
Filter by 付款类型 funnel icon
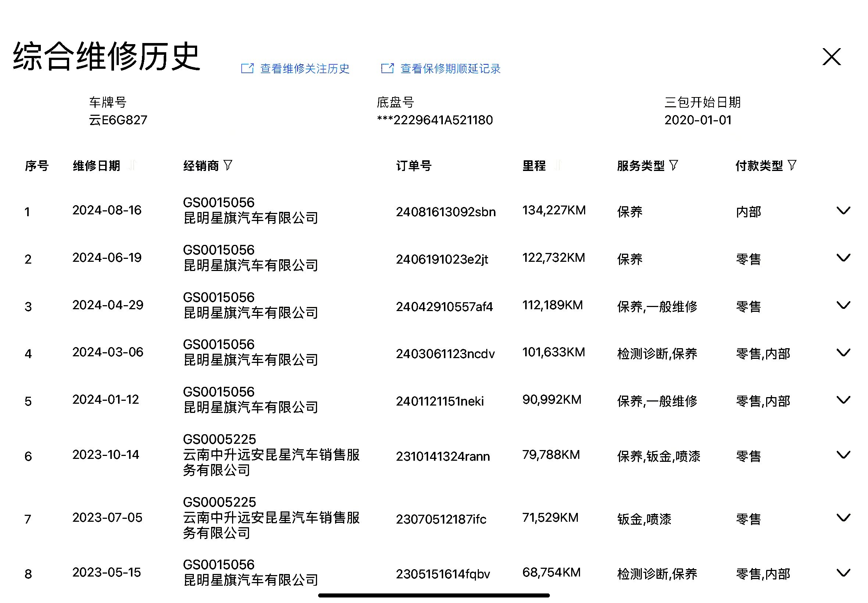point(792,165)
